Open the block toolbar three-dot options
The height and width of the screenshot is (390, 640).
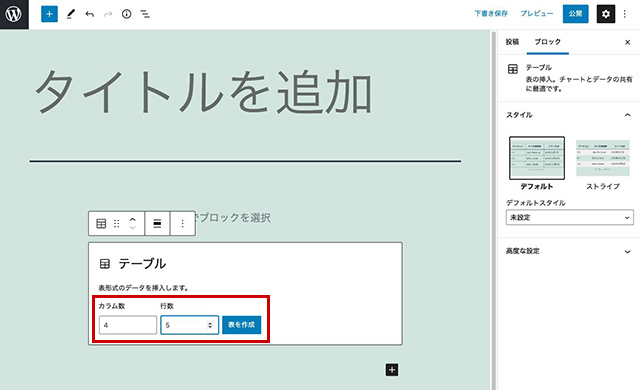point(182,224)
